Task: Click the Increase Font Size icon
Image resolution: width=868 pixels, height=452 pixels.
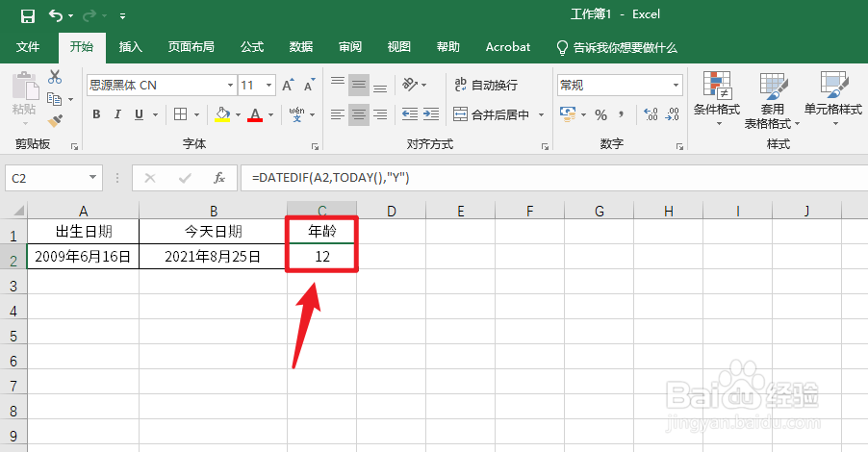Action: (x=288, y=85)
